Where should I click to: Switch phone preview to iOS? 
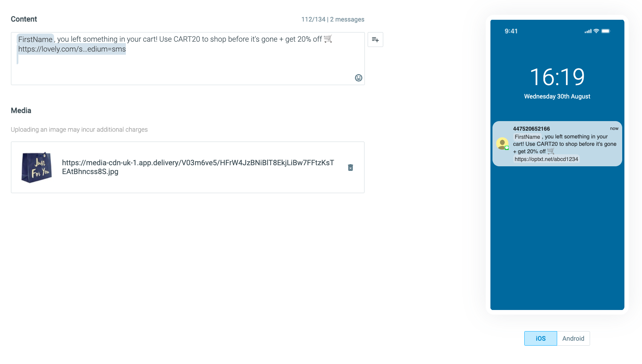541,338
